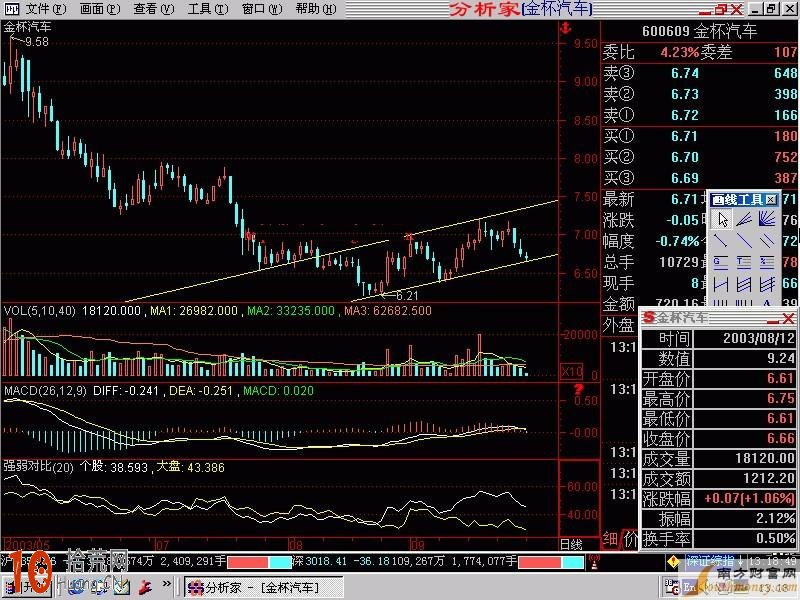The width and height of the screenshot is (800, 600).
Task: Minimize the 金杯汽车 data info popup
Action: 773,320
